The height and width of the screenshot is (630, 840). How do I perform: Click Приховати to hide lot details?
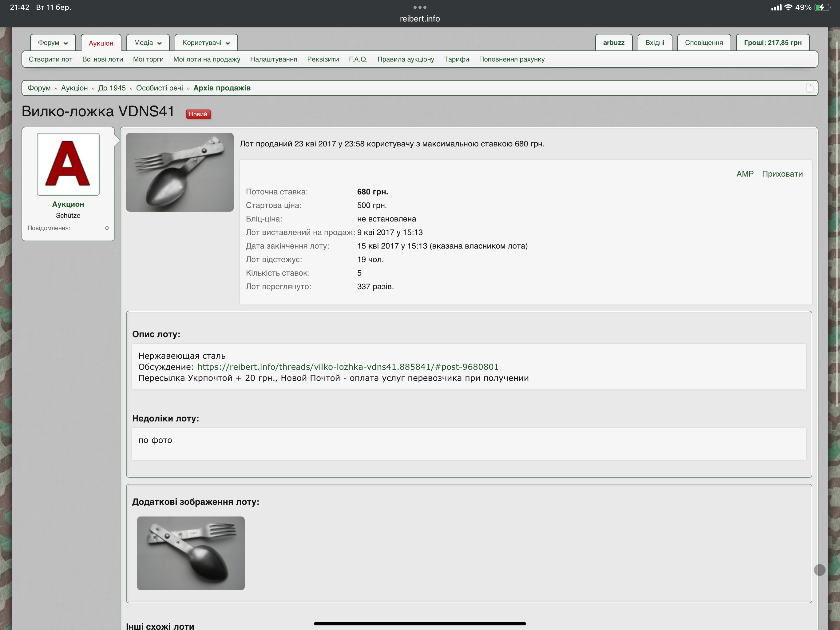coord(782,174)
